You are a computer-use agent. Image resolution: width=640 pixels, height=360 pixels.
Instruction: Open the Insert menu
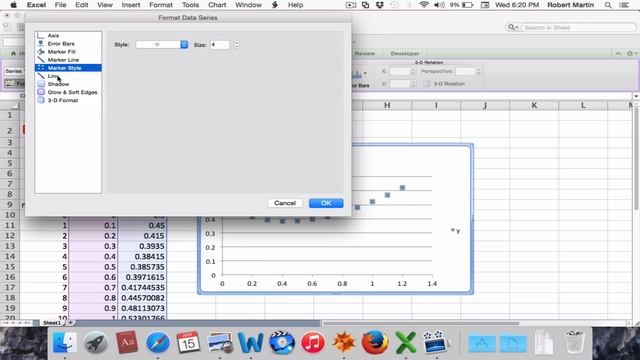[x=131, y=5]
